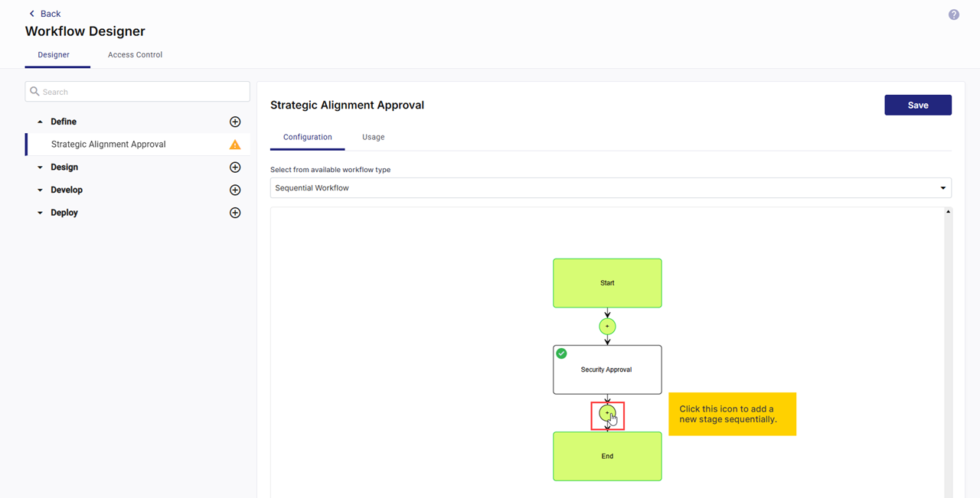Select the End node
This screenshot has width=980, height=498.
pos(607,456)
